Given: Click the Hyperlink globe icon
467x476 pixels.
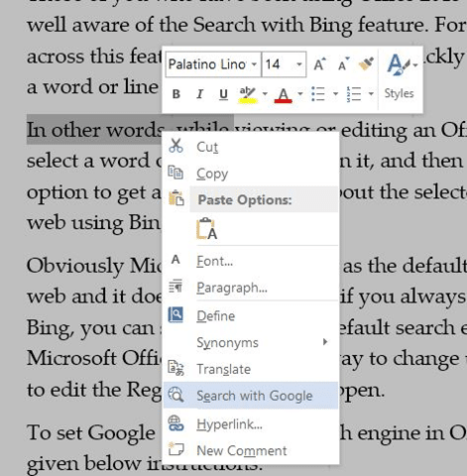Looking at the screenshot, I should 175,423.
